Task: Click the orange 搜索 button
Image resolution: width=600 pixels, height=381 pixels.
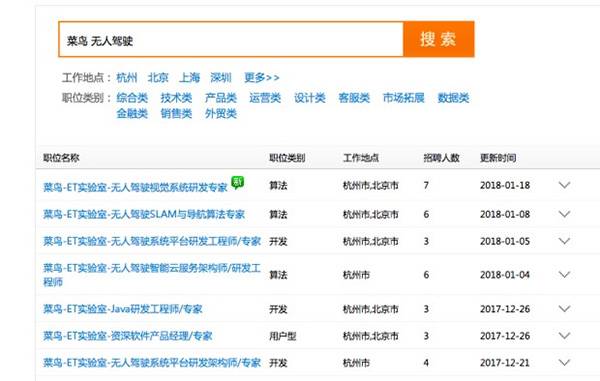Action: (439, 39)
